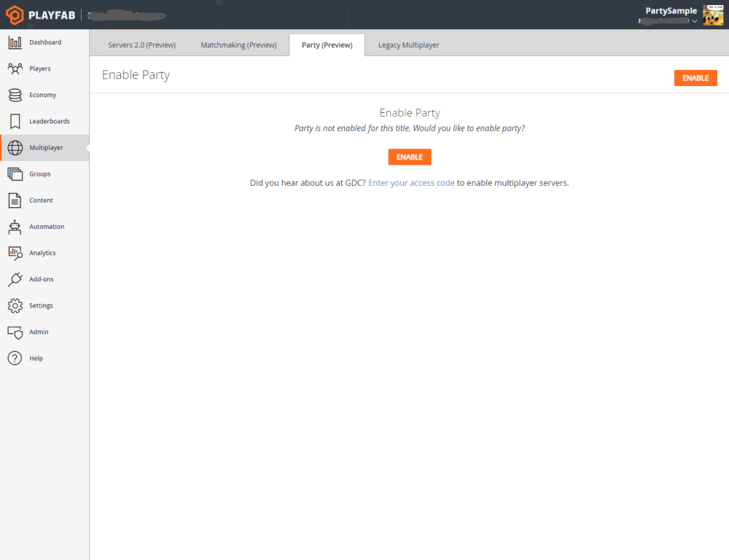Open Add-ons sidebar label
This screenshot has width=729, height=560.
tap(42, 279)
